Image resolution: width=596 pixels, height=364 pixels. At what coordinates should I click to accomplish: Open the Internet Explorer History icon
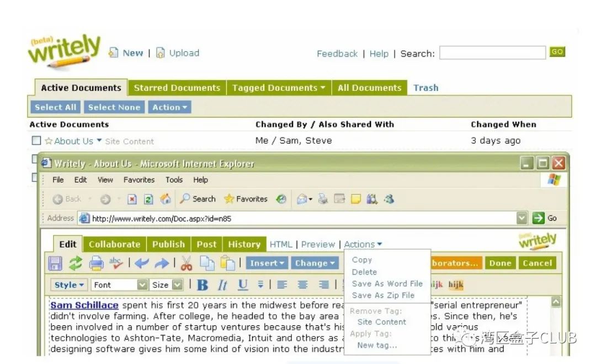(281, 199)
